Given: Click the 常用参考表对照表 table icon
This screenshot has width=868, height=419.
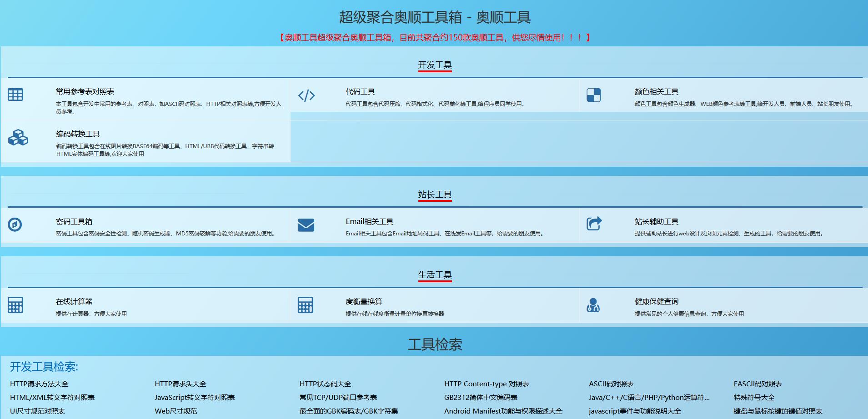Looking at the screenshot, I should click(15, 94).
